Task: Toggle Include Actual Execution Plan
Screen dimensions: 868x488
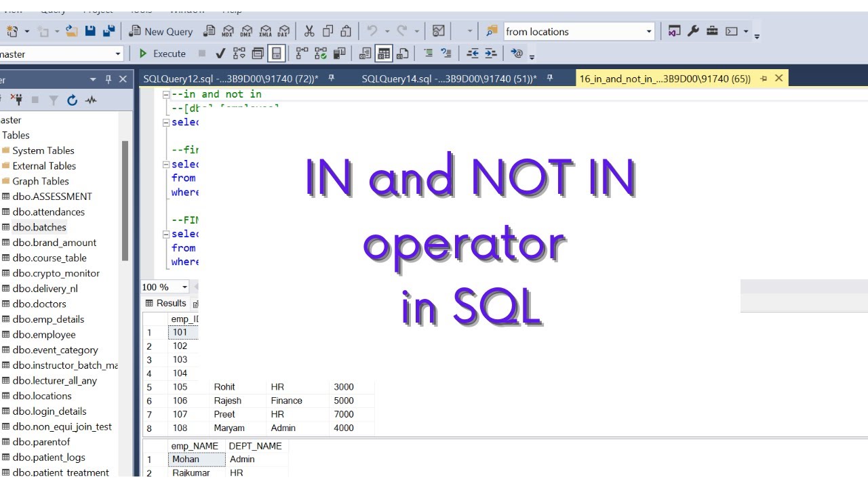Action: [302, 54]
